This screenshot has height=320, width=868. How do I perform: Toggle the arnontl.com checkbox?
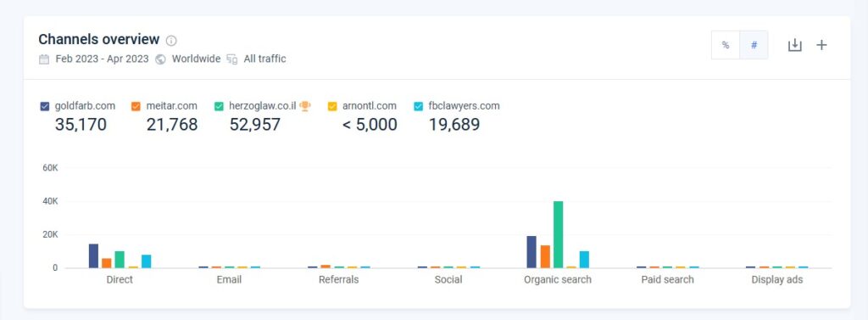332,106
